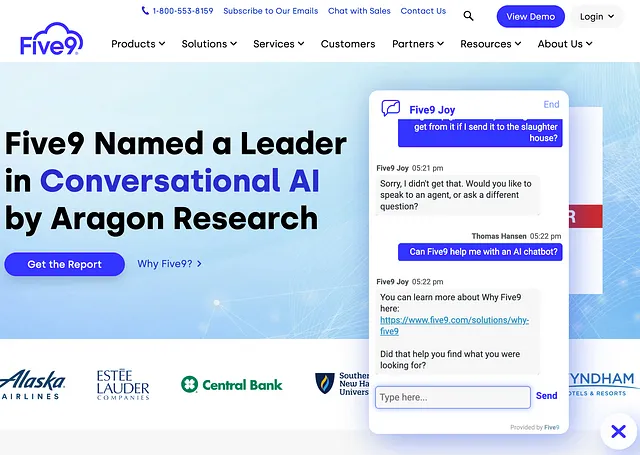Click the 'Can Five9 help me with an AI chatbot?' message

[480, 252]
